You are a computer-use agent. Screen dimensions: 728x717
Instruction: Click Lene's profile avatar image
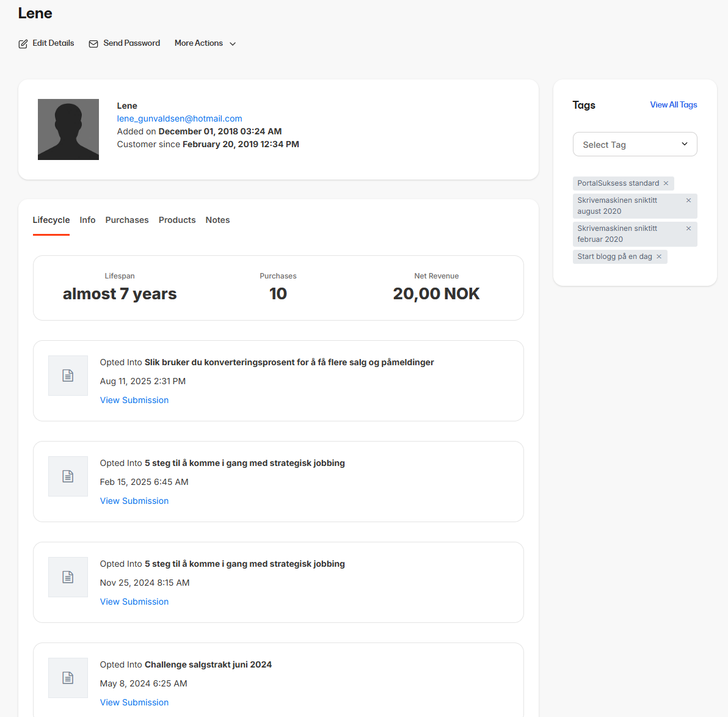pos(68,129)
